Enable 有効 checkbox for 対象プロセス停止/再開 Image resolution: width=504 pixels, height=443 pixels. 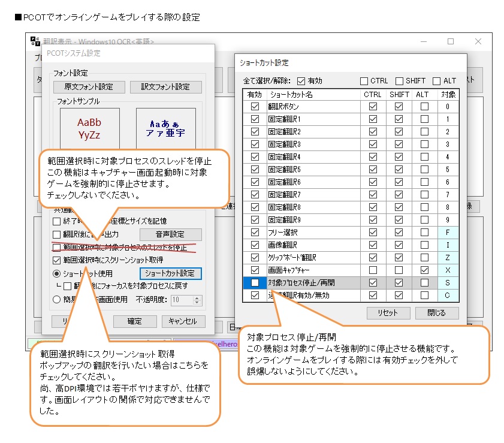pyautogui.click(x=255, y=282)
